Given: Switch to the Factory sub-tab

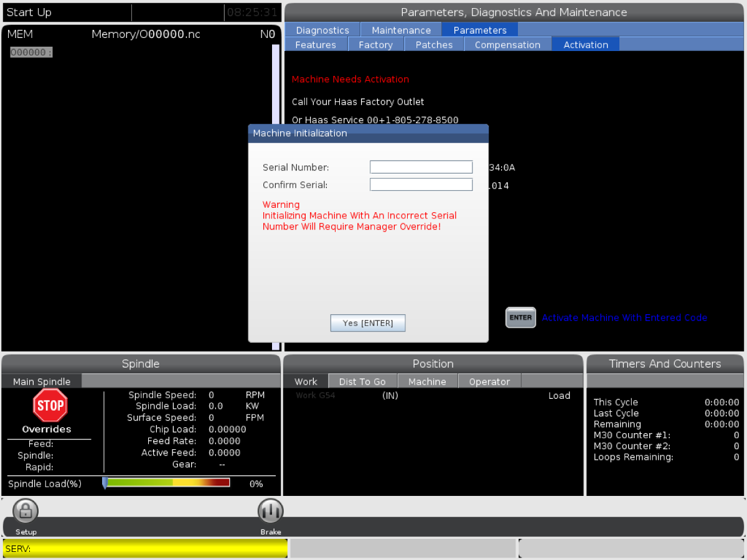Looking at the screenshot, I should [x=375, y=45].
